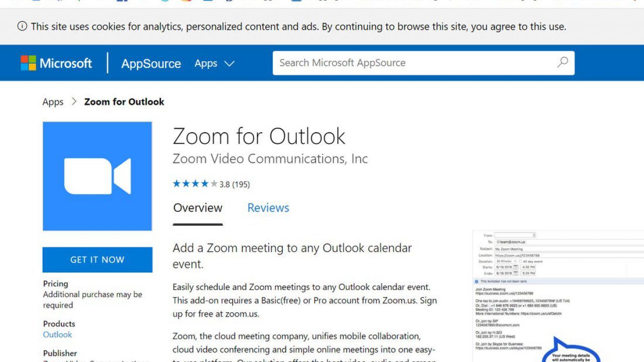This screenshot has height=362, width=644.
Task: Click the breadcrumb arrow after Apps
Action: click(74, 102)
